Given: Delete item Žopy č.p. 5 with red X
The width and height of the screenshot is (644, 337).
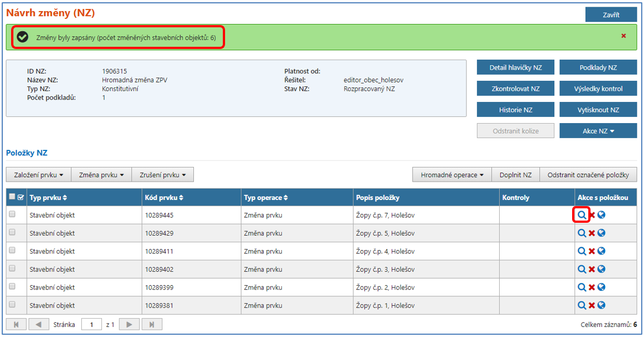Looking at the screenshot, I should pyautogui.click(x=592, y=233).
